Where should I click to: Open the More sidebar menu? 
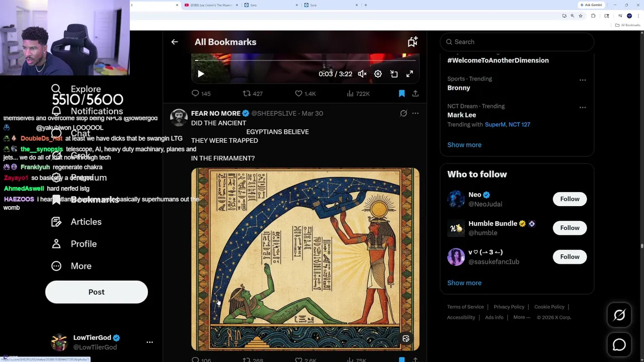(71, 266)
